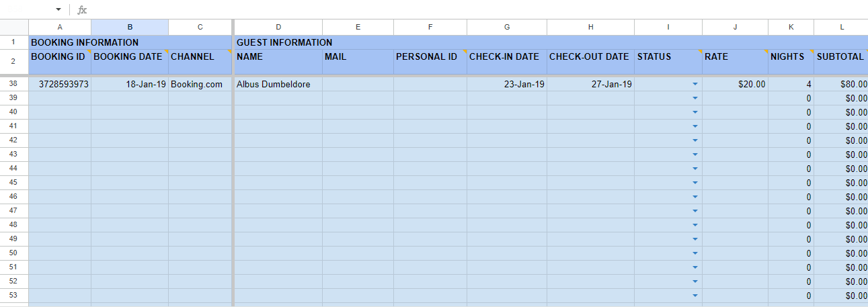
Task: Open STATUS dropdown in row 51
Action: coord(695,267)
